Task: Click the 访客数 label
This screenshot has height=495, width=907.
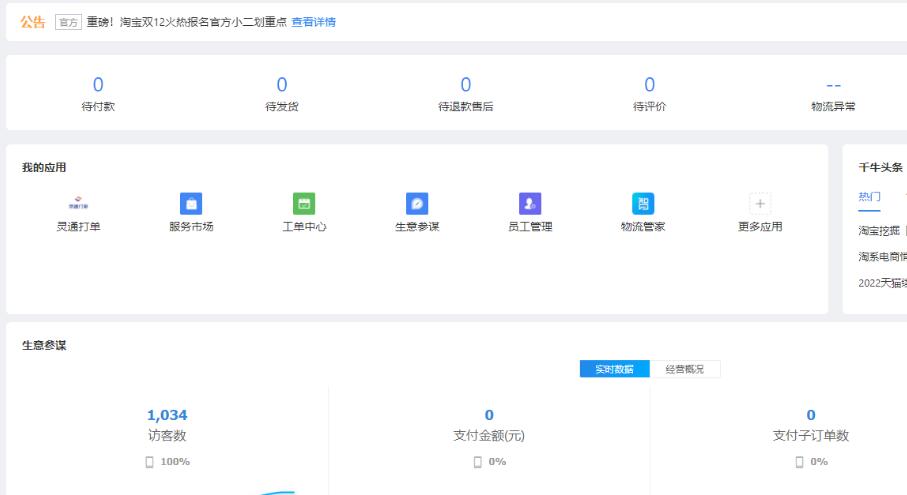Action: [167, 435]
